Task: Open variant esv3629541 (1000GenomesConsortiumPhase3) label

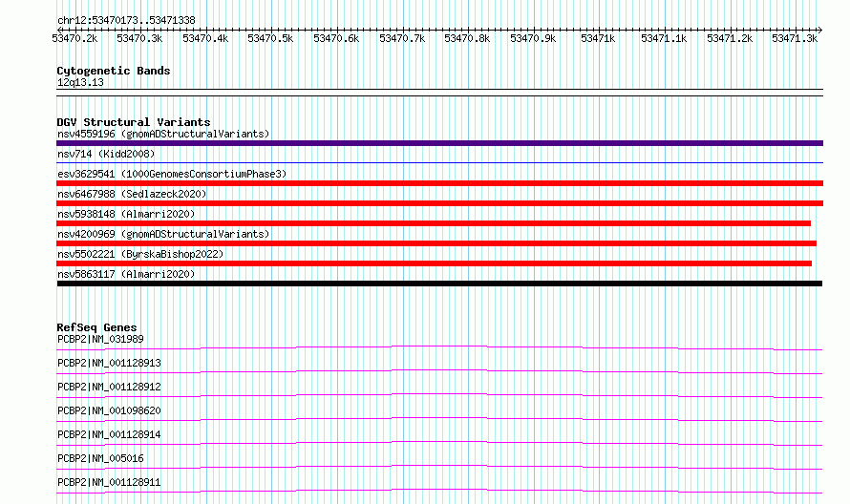Action: coord(172,174)
